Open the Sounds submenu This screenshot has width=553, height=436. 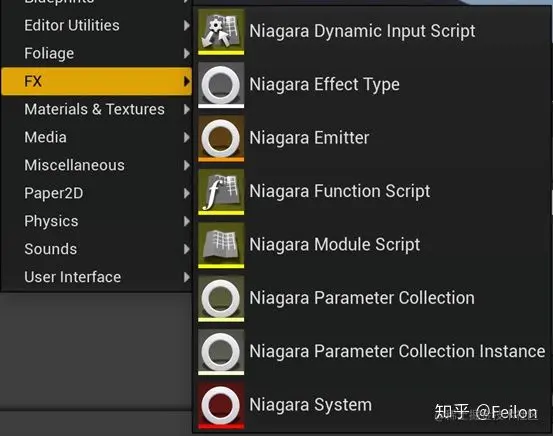[97, 249]
